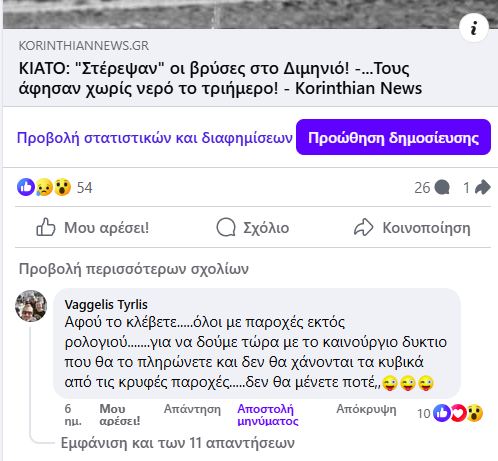The image size is (498, 461).
Task: Click the info icon on the link preview
Action: point(474,28)
